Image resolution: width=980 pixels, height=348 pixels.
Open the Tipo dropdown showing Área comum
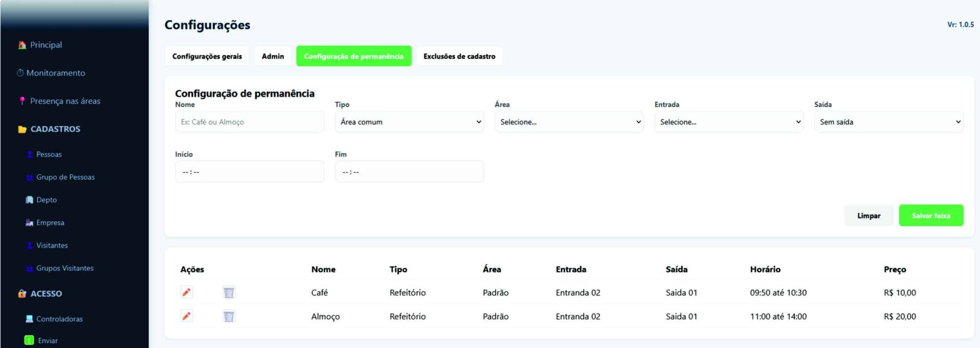pyautogui.click(x=409, y=122)
